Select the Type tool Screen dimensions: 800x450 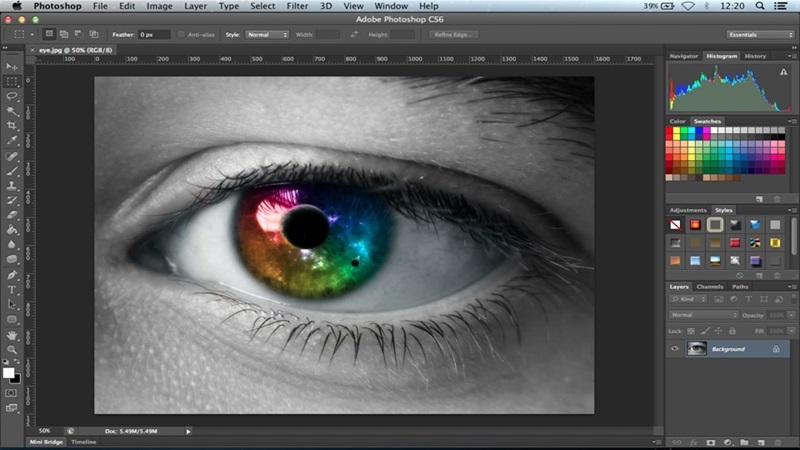(12, 289)
